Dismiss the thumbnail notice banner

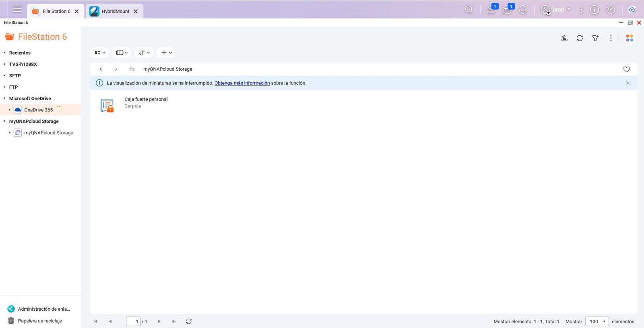pos(627,83)
